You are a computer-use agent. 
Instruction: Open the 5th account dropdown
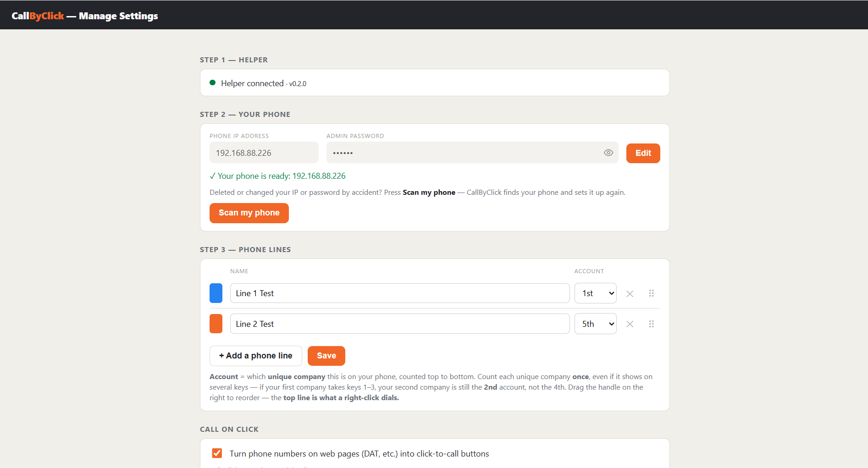point(596,324)
